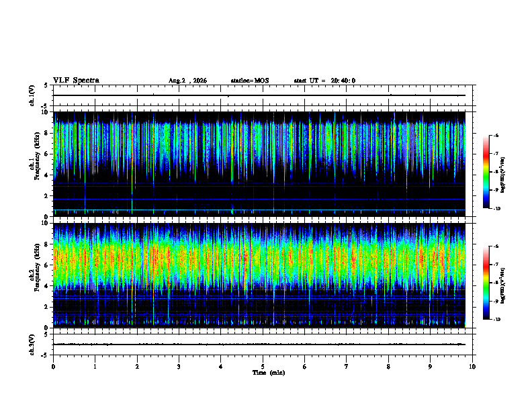Click the ch.1 frequency axis "8" tick label
The image size is (532, 411).
point(47,133)
